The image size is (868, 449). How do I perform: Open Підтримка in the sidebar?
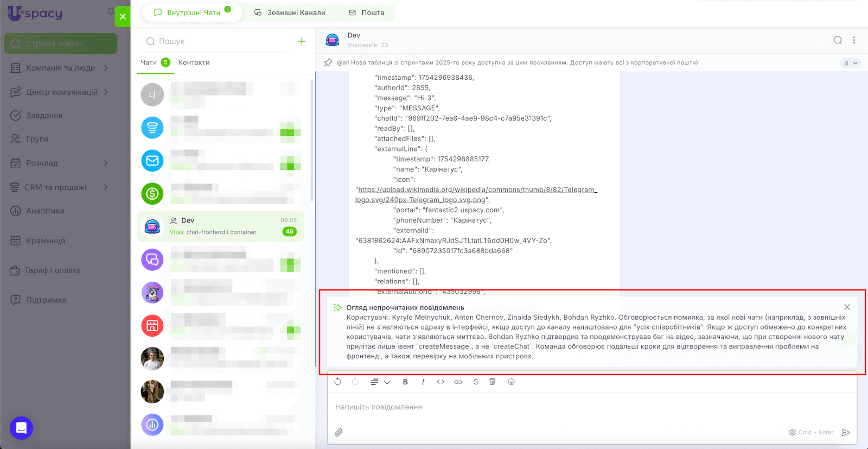(39, 300)
